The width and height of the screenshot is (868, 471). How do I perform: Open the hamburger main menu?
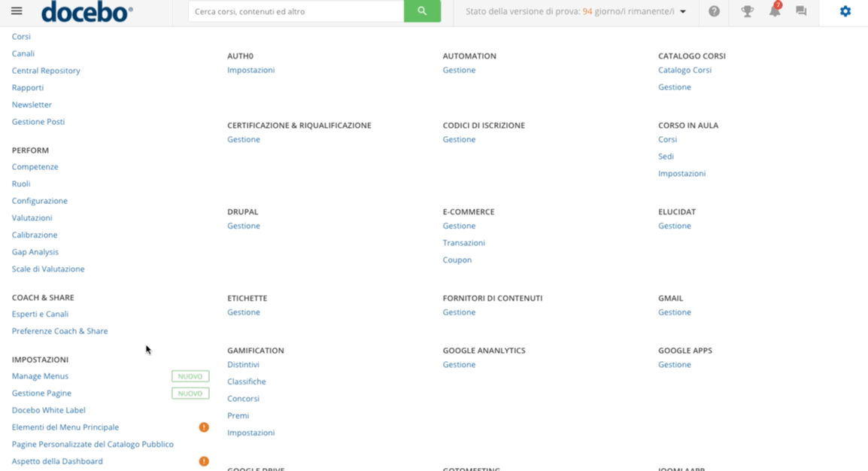(17, 11)
